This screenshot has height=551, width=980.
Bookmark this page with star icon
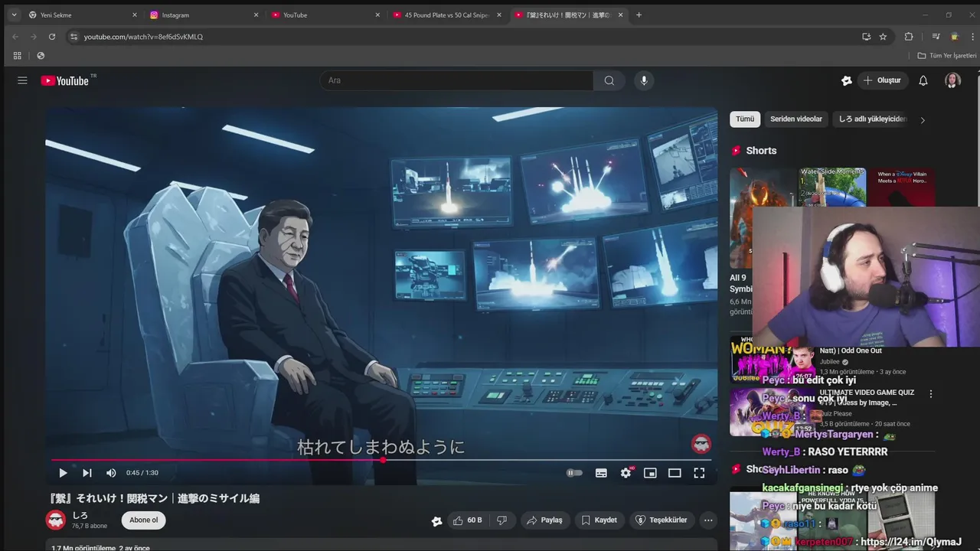point(883,37)
